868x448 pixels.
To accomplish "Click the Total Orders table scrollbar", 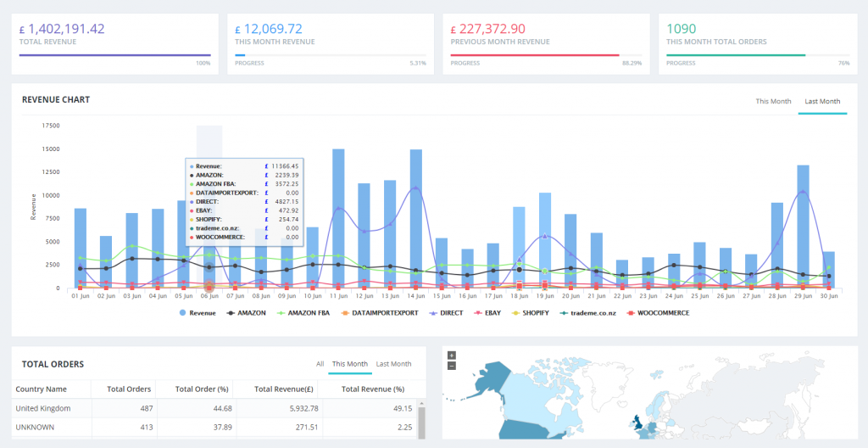I will point(421,422).
